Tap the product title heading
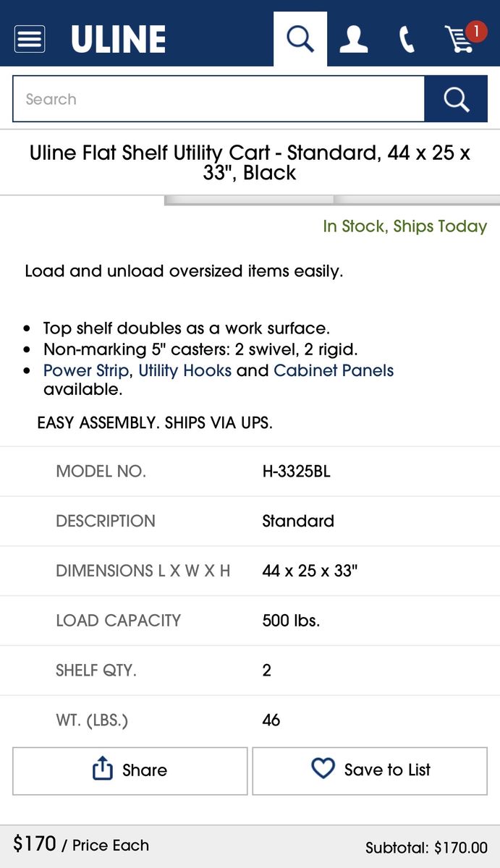 (x=250, y=163)
